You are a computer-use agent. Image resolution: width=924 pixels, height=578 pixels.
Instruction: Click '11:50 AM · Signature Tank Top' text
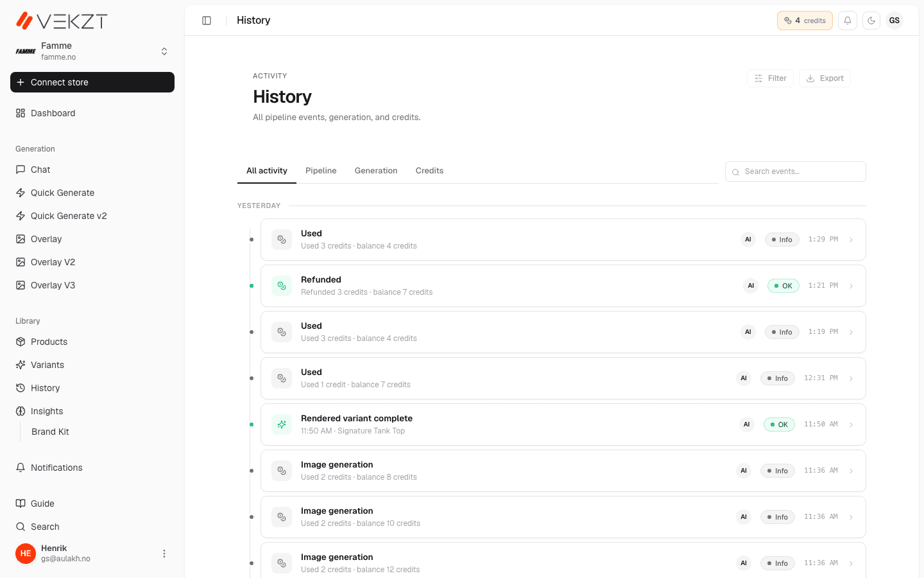click(353, 431)
